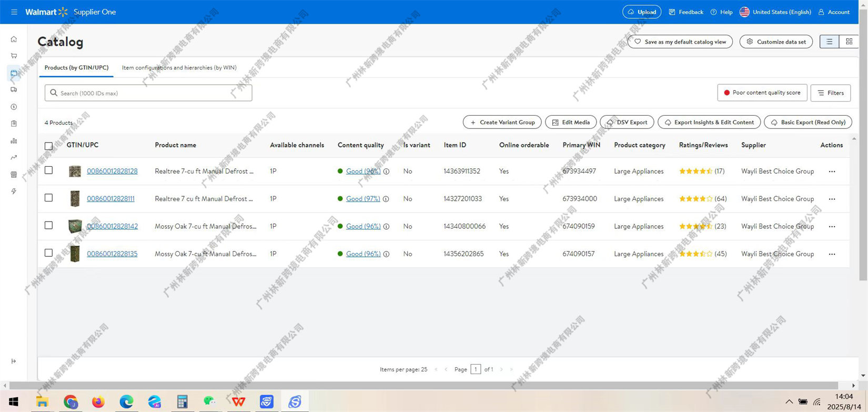Click the DSV Export button

point(627,122)
